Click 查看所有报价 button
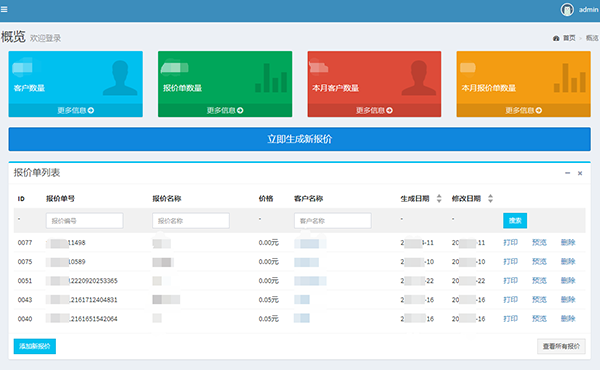 [561, 346]
